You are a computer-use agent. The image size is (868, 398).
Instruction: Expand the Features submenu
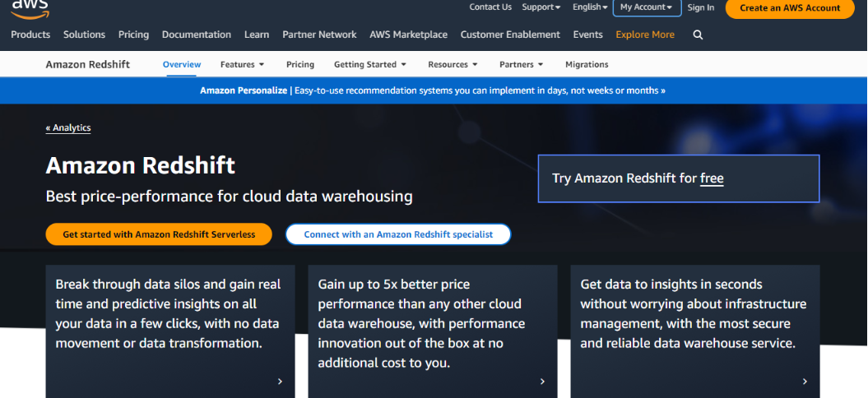(243, 64)
